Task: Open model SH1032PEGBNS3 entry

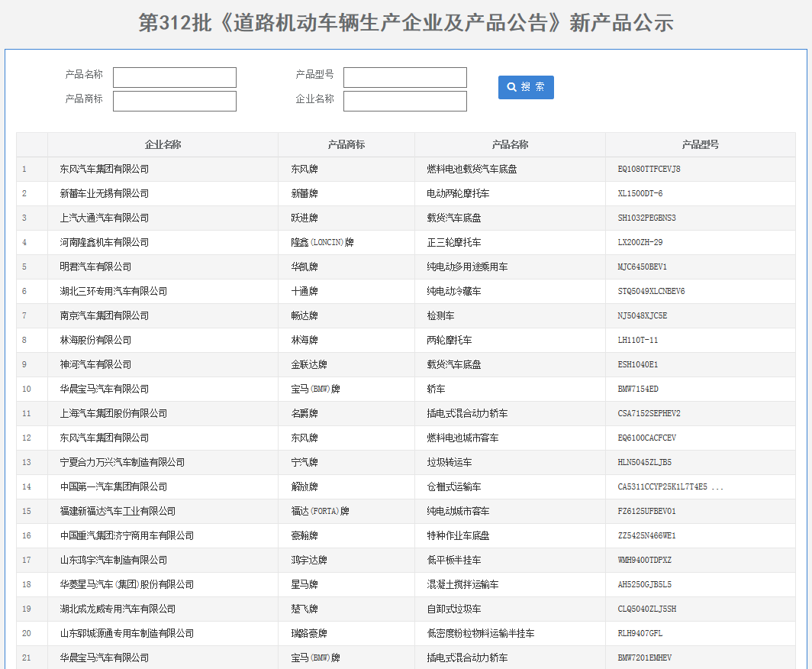Action: click(646, 218)
